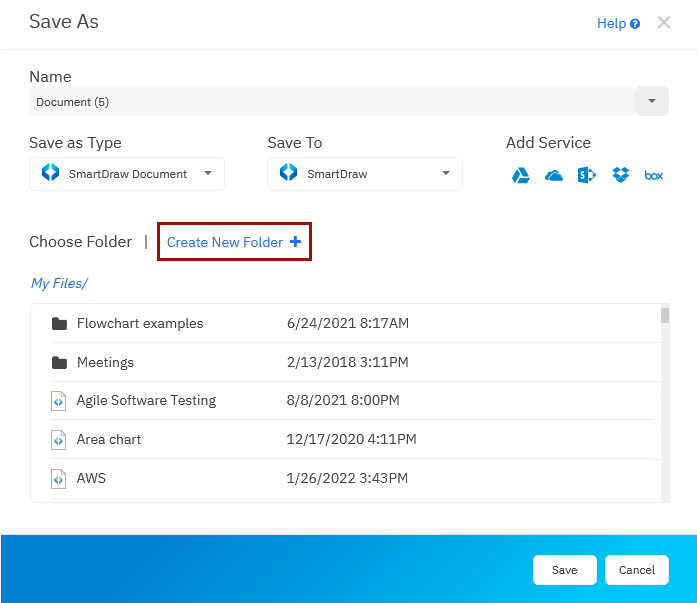
Task: Open the Save To location dropdown
Action: click(x=365, y=174)
